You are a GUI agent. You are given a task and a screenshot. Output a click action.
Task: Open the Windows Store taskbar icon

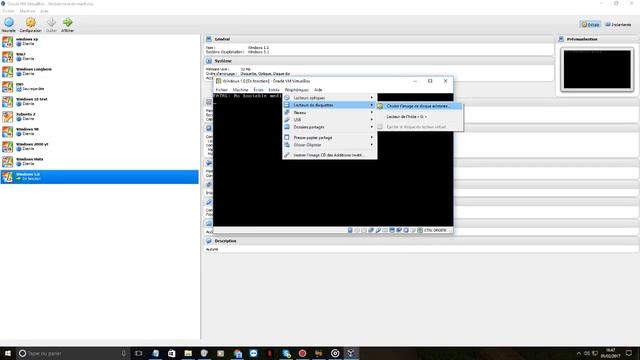pyautogui.click(x=171, y=353)
